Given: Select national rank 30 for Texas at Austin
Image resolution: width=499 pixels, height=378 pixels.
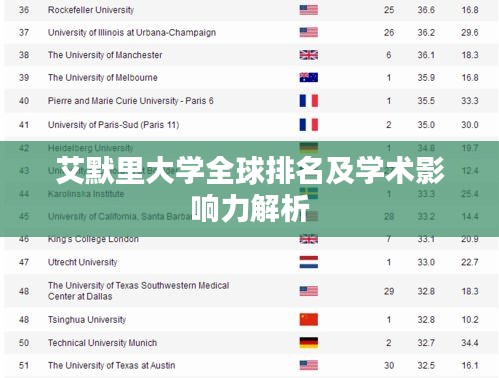Looking at the screenshot, I should [x=389, y=366].
